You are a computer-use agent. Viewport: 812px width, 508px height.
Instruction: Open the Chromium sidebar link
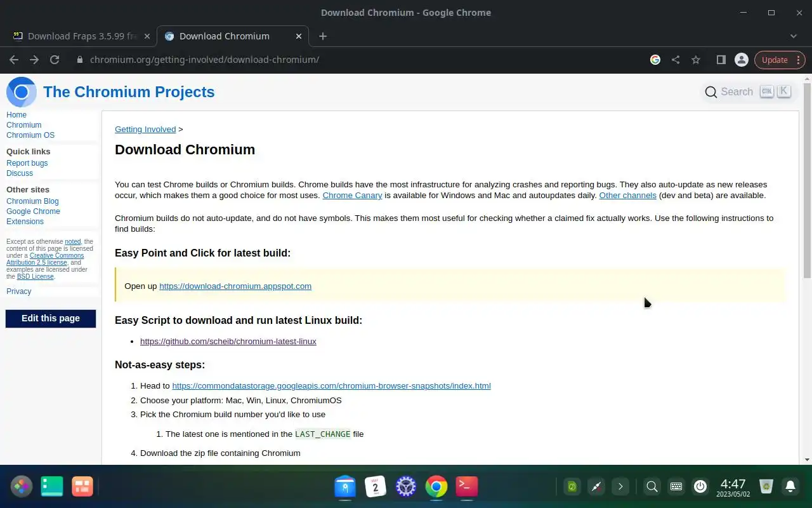tap(24, 125)
